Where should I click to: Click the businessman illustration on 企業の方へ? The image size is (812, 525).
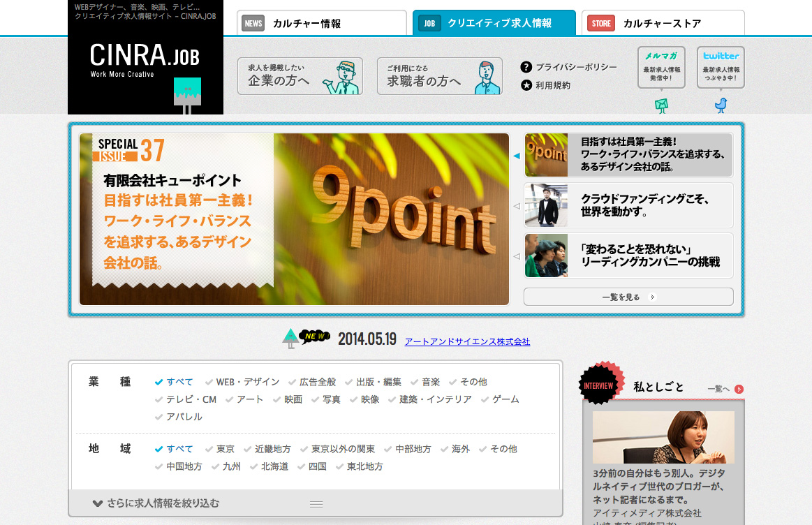(x=341, y=77)
